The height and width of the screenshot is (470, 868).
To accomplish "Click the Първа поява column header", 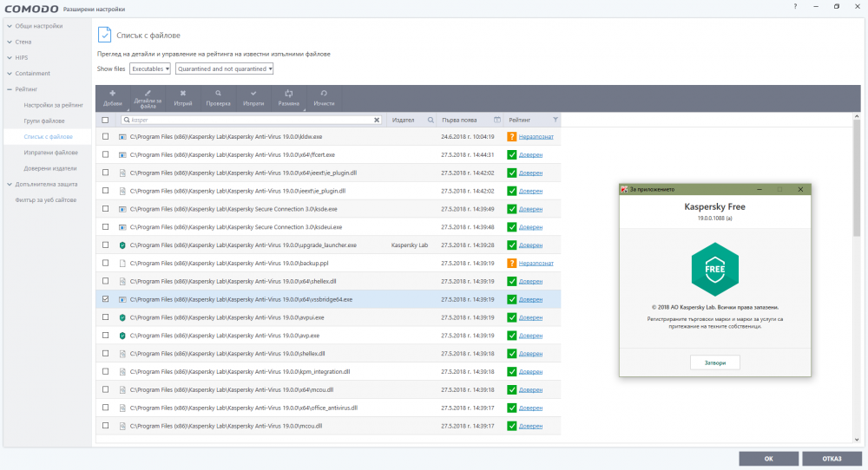I will pyautogui.click(x=459, y=120).
